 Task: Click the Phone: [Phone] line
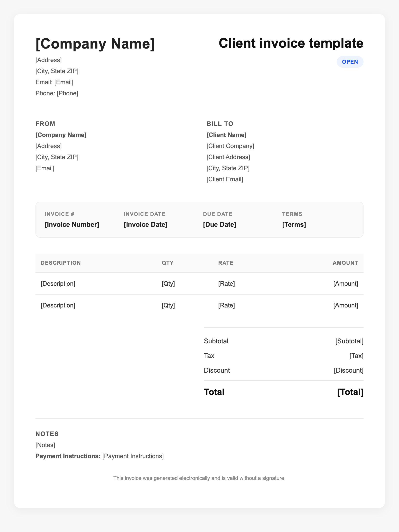[57, 93]
